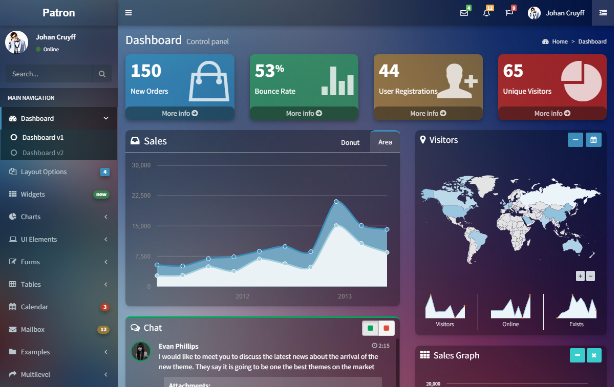614x387 pixels.
Task: Click Evan Phillips' chat avatar
Action: 141,351
